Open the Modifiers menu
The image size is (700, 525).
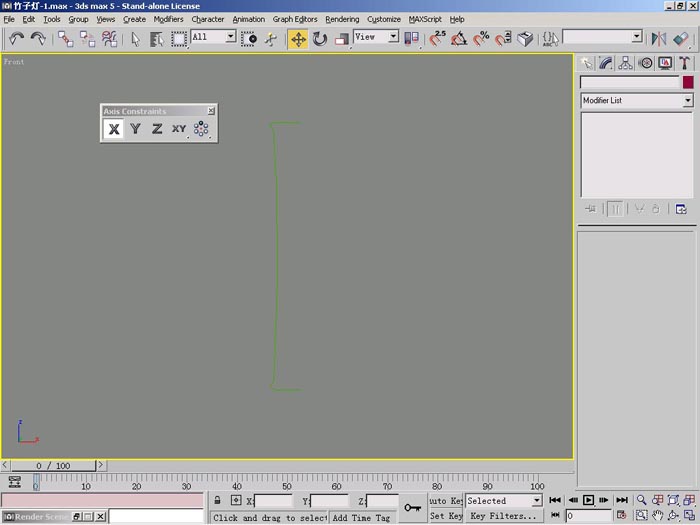tap(168, 19)
